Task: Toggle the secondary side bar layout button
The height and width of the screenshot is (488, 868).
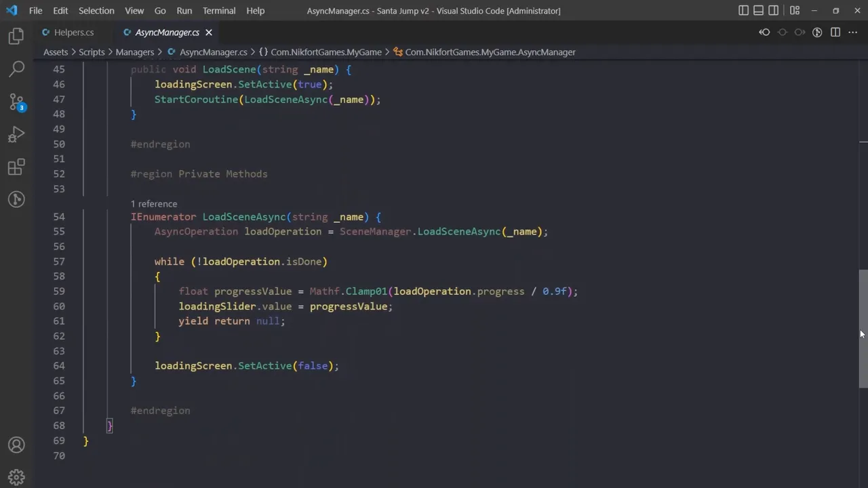Action: (x=774, y=11)
